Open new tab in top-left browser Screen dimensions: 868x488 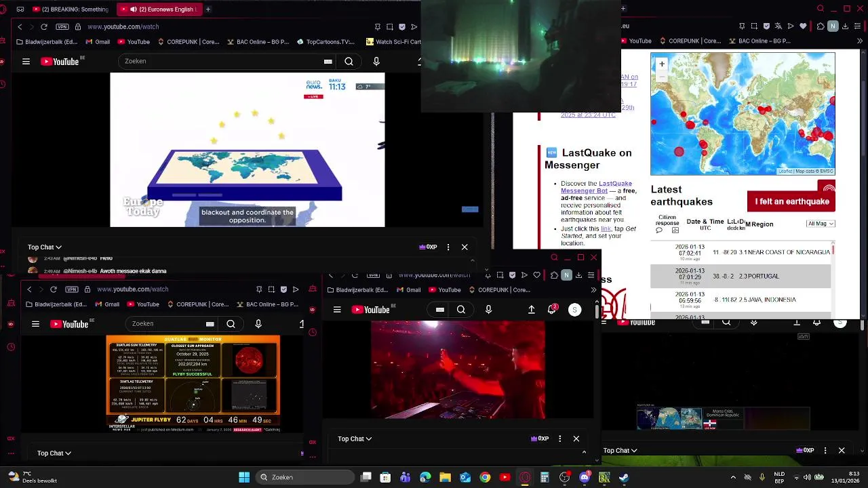click(208, 9)
